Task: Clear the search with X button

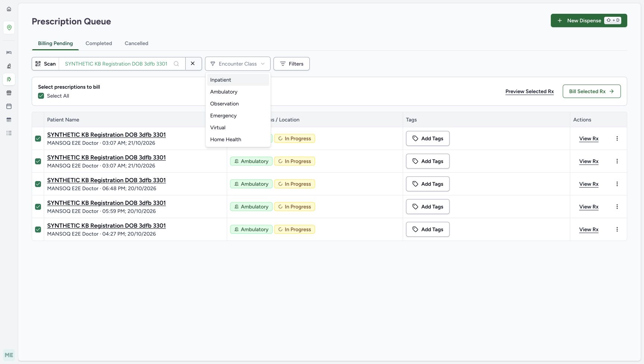Action: click(x=193, y=64)
